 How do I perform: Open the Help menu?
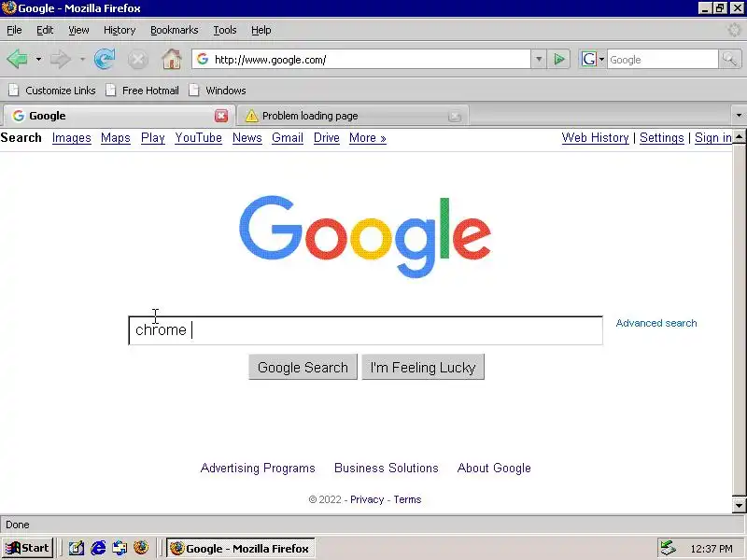point(261,30)
